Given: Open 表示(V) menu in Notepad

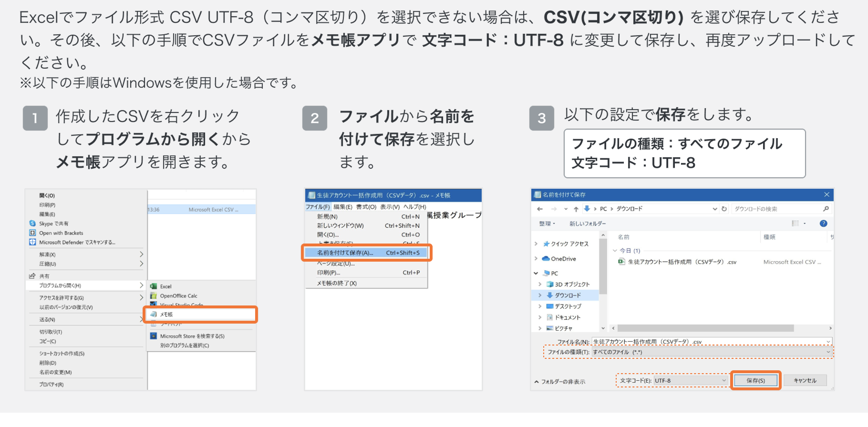Looking at the screenshot, I should pos(390,207).
